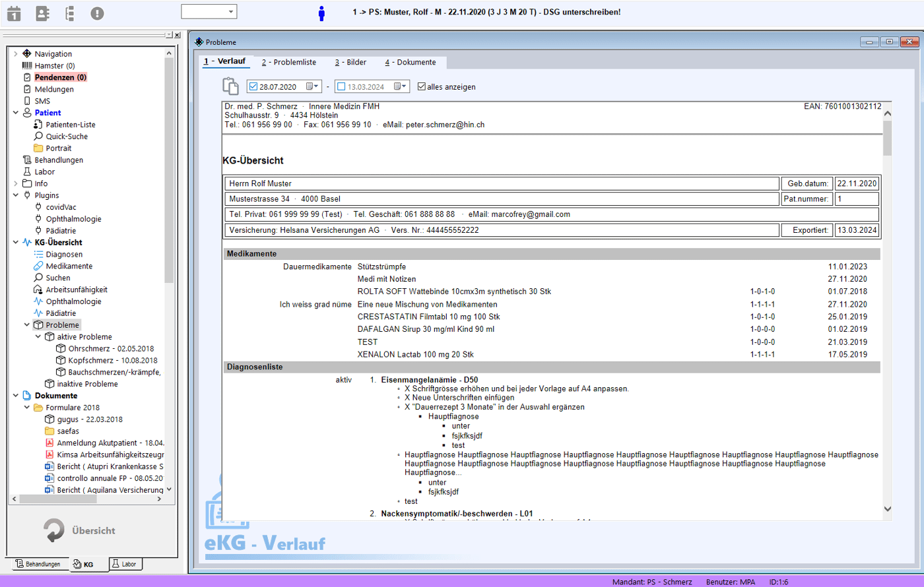Toggle 'alles anzeigen' checkbox
Image resolution: width=924 pixels, height=587 pixels.
point(422,86)
